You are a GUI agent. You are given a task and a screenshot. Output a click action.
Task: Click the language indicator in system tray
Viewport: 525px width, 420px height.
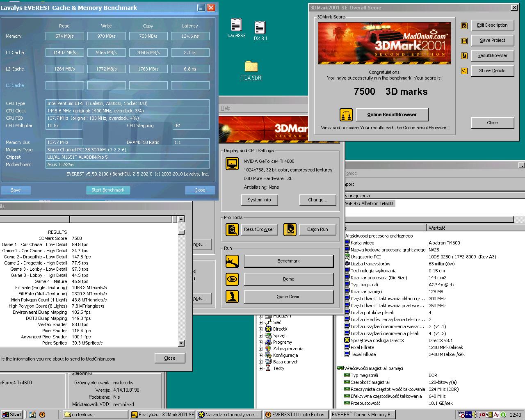[468, 415]
